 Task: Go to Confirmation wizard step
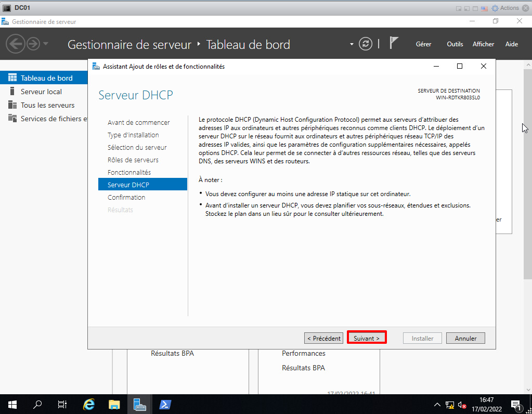pos(126,197)
